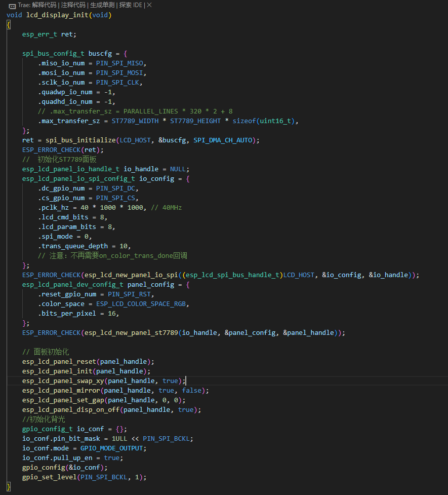Viewport: 448px width, 495px height.
Task: Click esp_lcd_panel_swap_xy function call
Action: 63,381
